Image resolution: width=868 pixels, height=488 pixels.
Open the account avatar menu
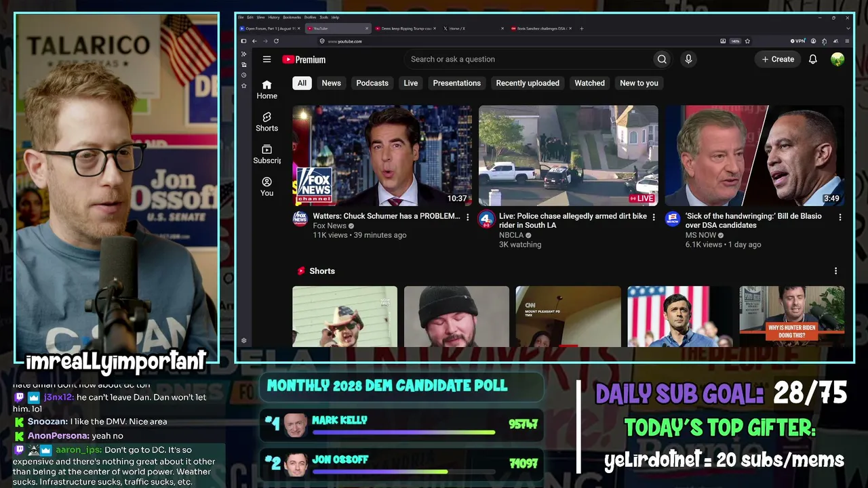837,60
